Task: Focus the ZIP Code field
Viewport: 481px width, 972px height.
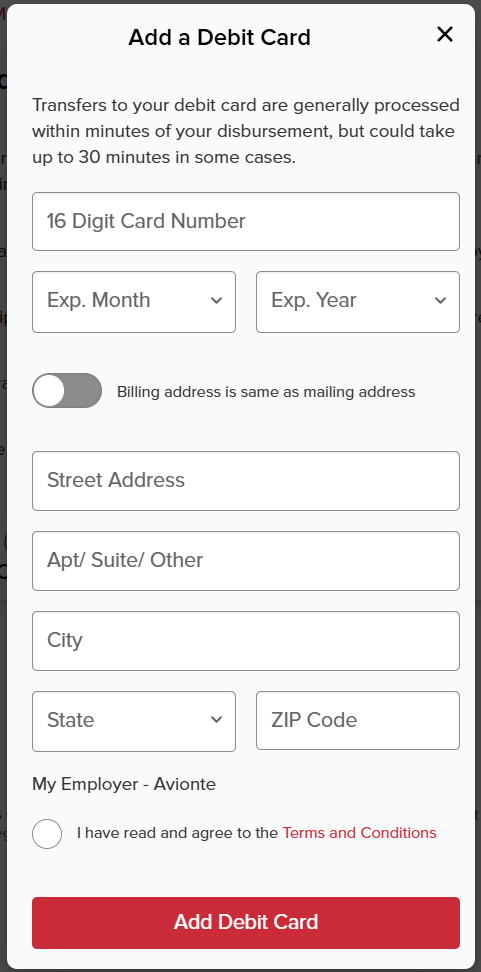Action: click(358, 720)
